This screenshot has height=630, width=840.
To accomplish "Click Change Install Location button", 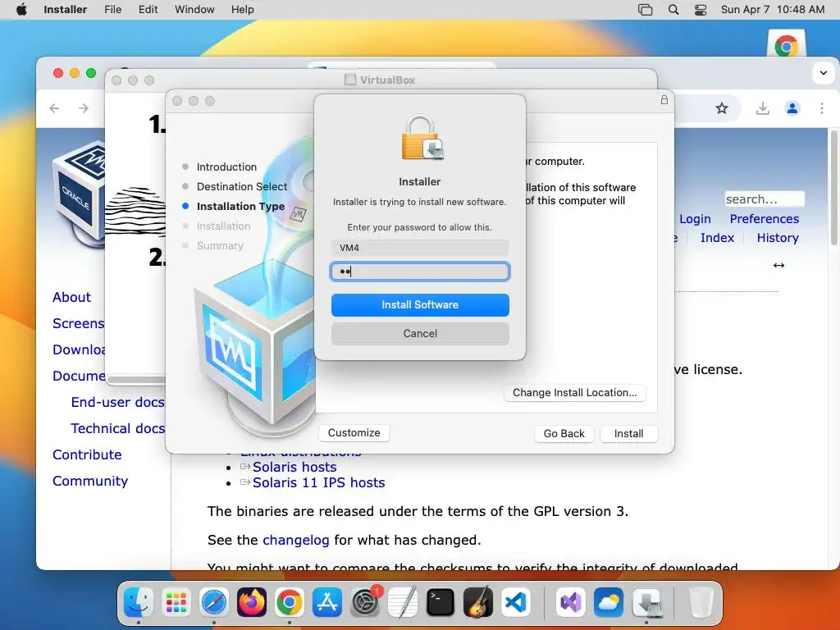I will pyautogui.click(x=575, y=393).
